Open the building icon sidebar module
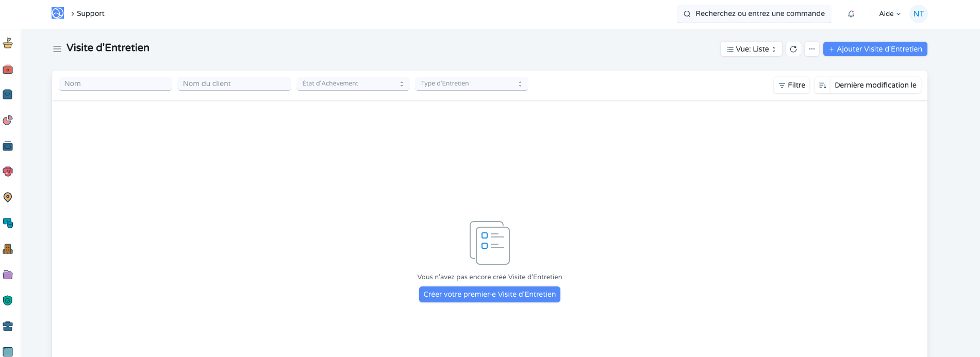 coord(8,249)
